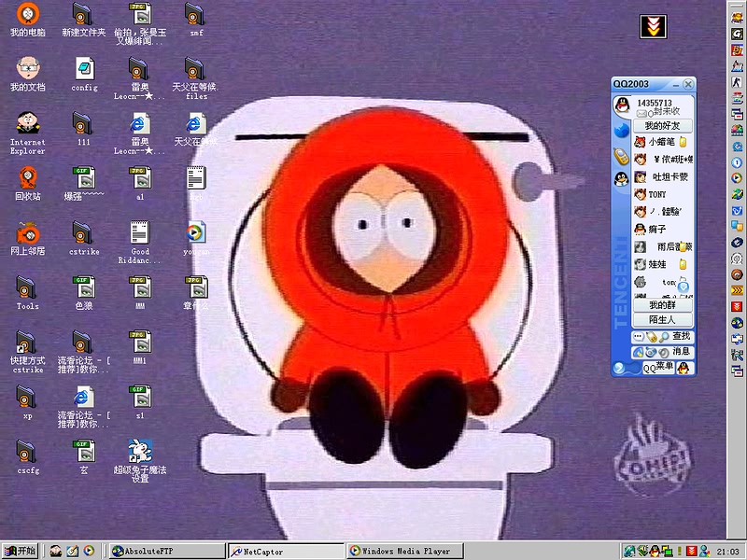Viewport: 747px width, 560px height.
Task: Click Media Player quick launch icon
Action: pyautogui.click(x=89, y=551)
